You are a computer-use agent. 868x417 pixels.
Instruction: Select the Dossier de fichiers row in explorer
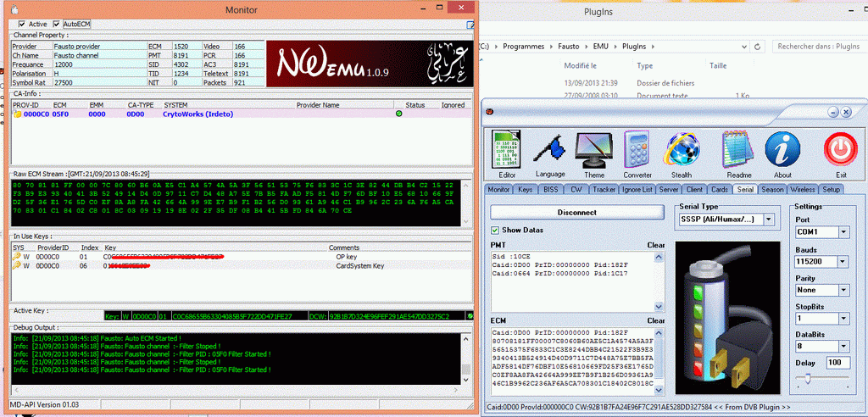pyautogui.click(x=665, y=83)
